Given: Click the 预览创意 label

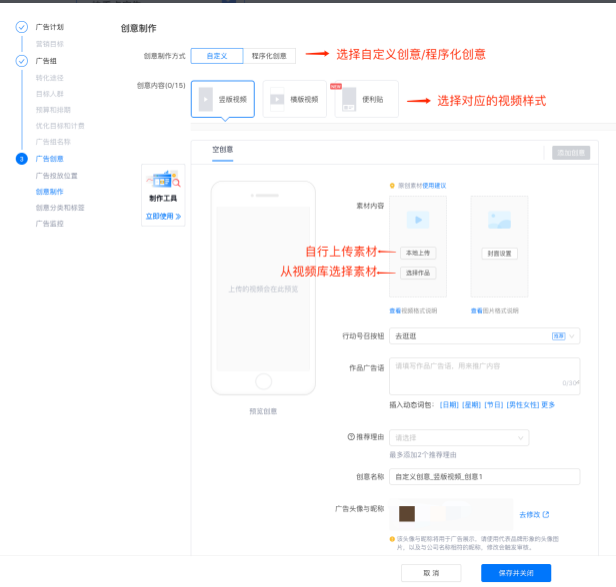Looking at the screenshot, I should click(x=263, y=411).
